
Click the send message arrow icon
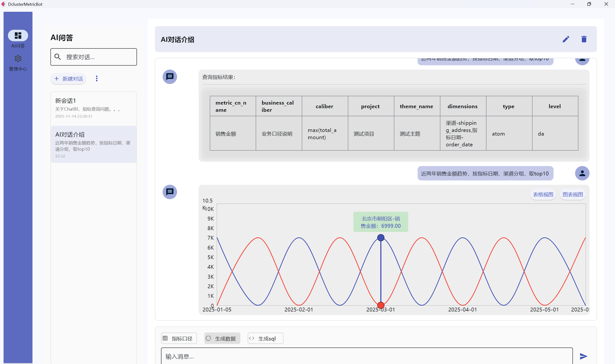click(583, 356)
